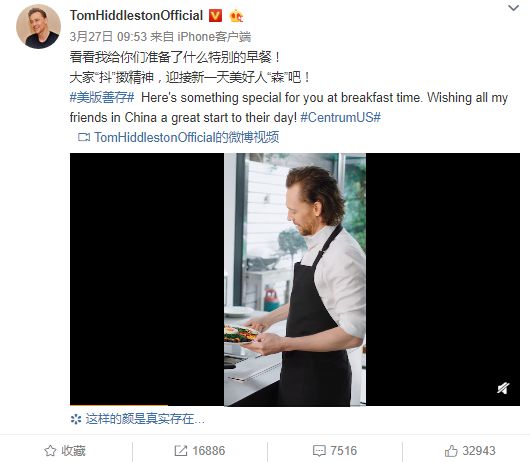Click 收藏 to save the post
The image size is (530, 462).
click(x=74, y=451)
